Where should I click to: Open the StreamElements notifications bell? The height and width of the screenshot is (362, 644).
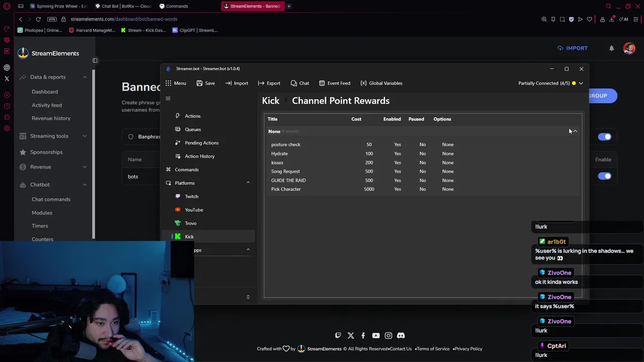pyautogui.click(x=611, y=48)
